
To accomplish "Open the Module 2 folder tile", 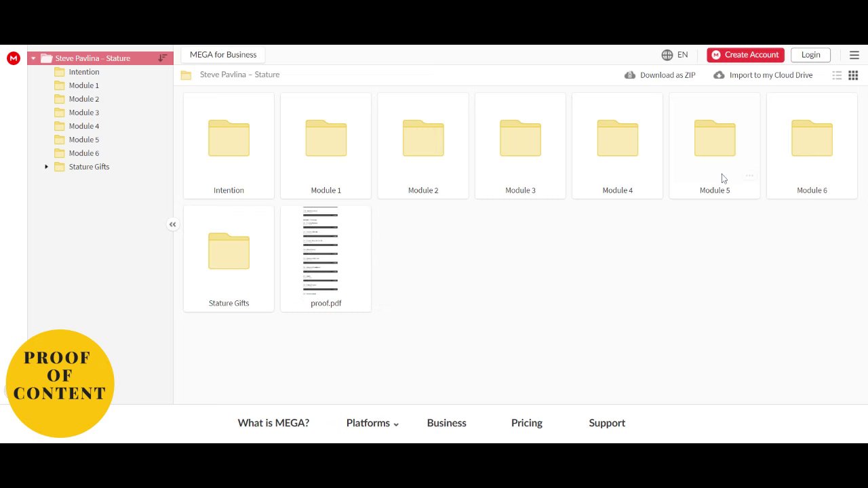I will pos(423,146).
